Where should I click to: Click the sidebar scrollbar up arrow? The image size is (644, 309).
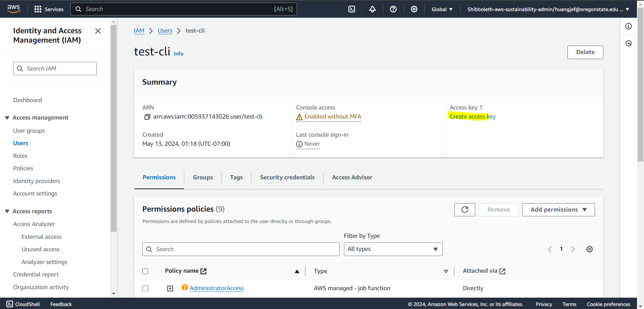[x=113, y=21]
